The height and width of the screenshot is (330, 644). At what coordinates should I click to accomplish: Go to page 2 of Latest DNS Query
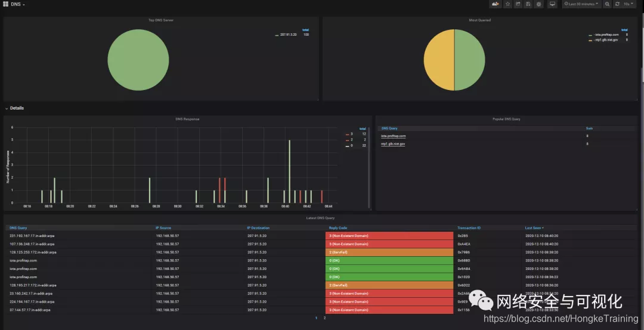tap(324, 318)
